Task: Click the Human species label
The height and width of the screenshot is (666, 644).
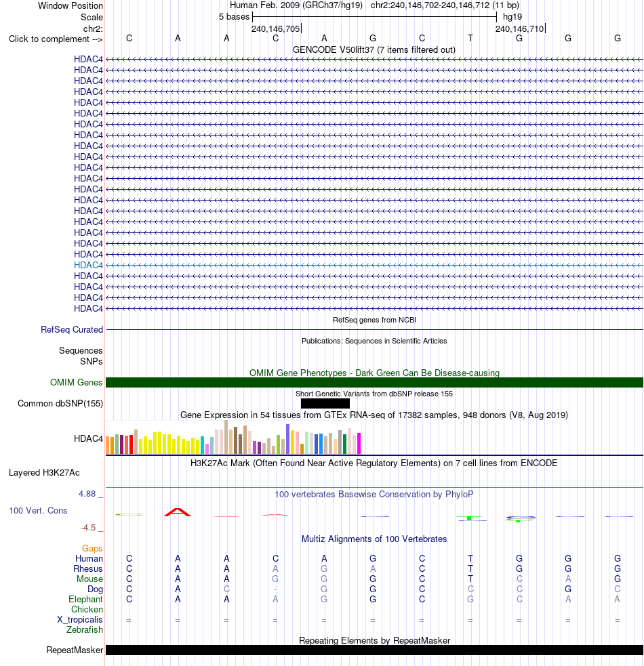Action: [x=89, y=558]
